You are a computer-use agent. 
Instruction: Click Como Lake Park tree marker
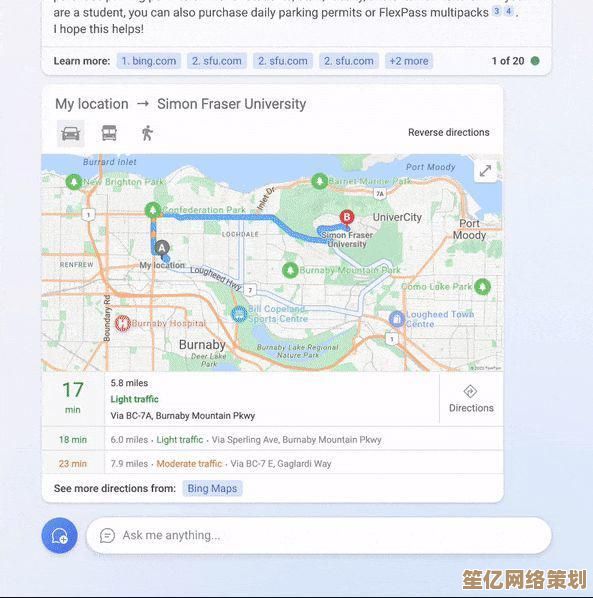coord(482,287)
